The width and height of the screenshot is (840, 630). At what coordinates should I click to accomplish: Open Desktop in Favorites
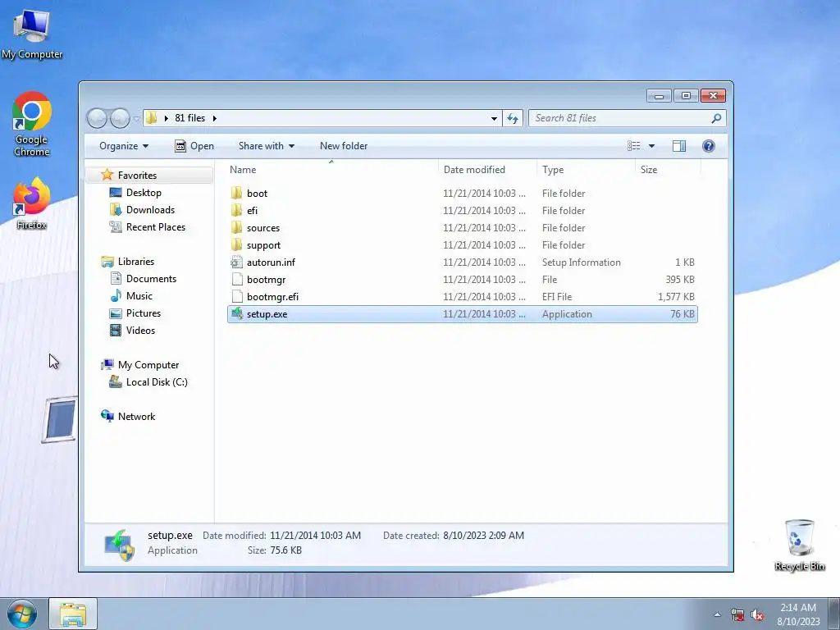[x=144, y=192]
